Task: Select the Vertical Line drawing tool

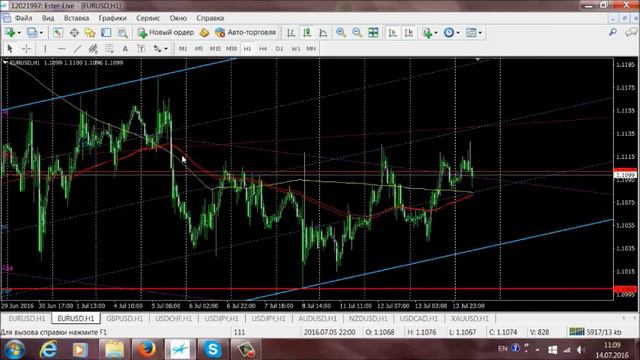Action: pos(45,49)
